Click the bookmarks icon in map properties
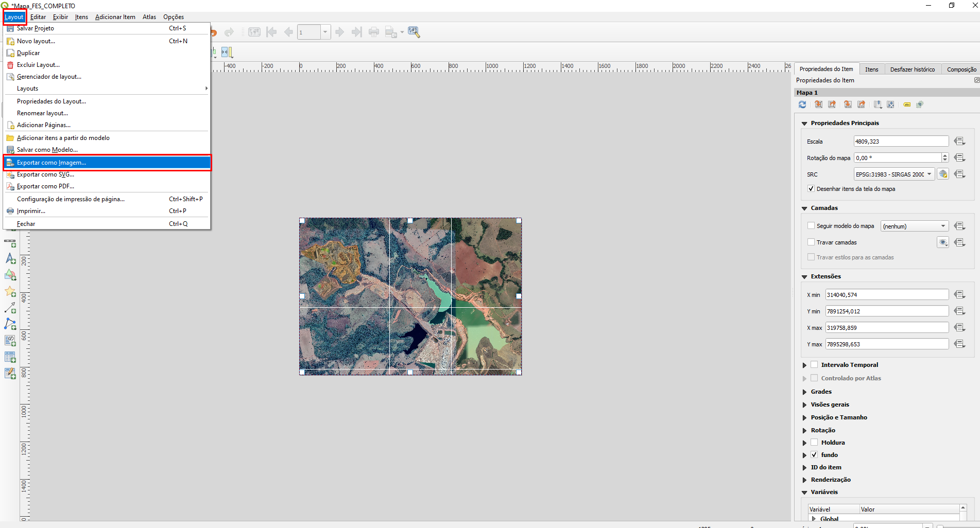This screenshot has width=980, height=528. [878, 104]
